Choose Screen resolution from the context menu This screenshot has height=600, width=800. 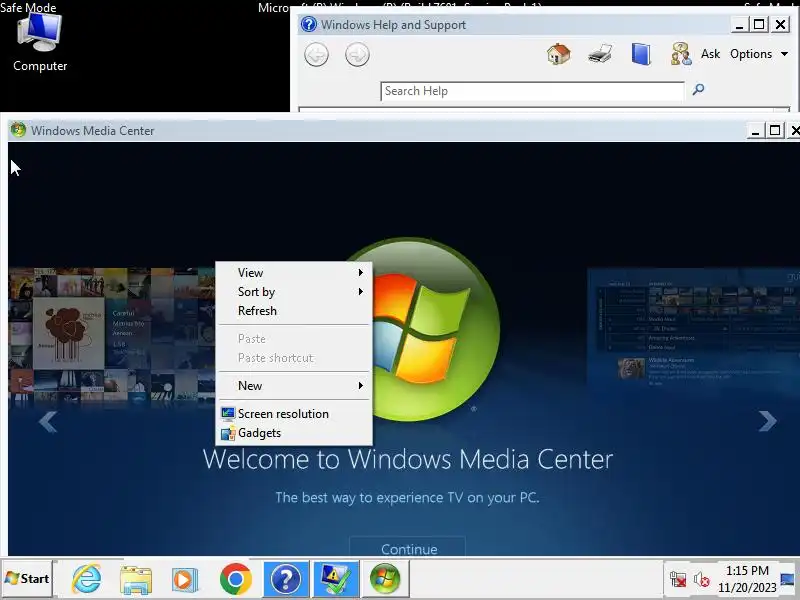(294, 414)
